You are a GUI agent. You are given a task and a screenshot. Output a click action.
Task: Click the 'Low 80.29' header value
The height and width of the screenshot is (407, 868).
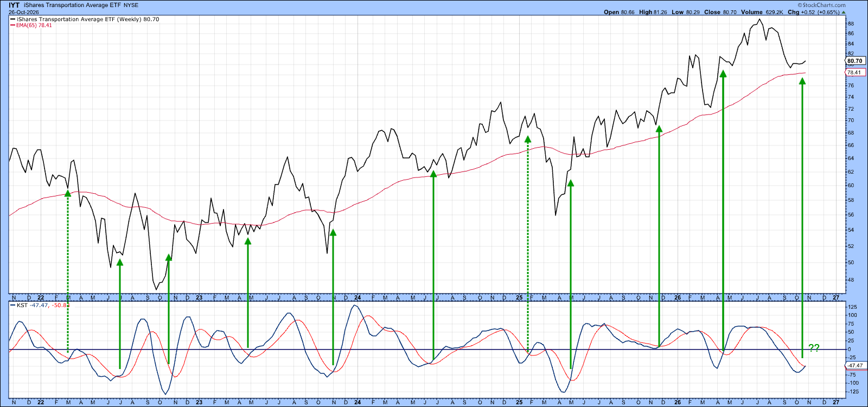tap(686, 12)
